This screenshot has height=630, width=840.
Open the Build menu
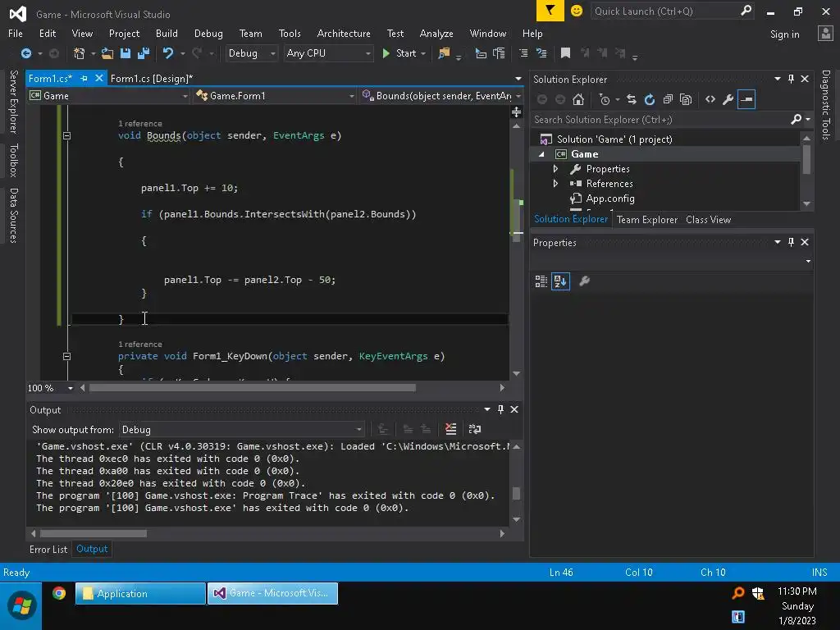[x=167, y=33]
